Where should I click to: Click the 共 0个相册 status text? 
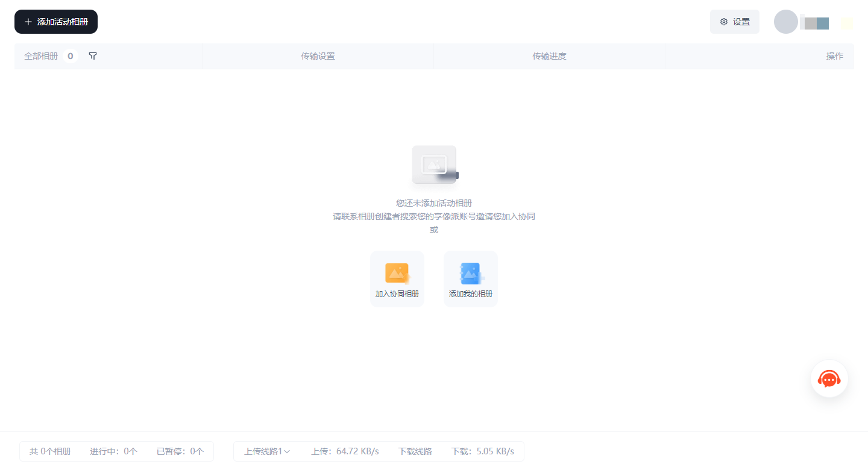click(x=50, y=451)
